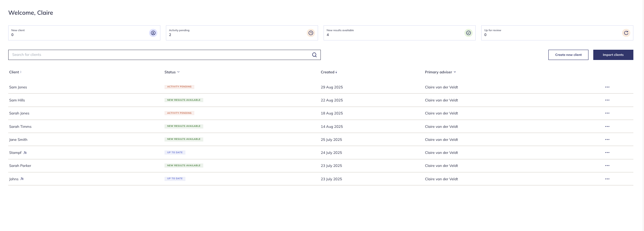The width and height of the screenshot is (644, 231).
Task: Open client Sam Hills
Action: 17,100
